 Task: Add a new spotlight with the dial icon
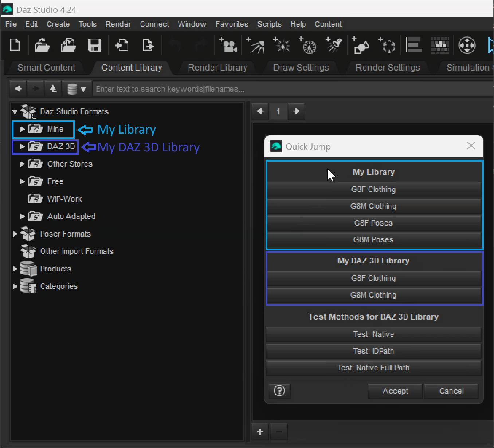click(x=308, y=45)
